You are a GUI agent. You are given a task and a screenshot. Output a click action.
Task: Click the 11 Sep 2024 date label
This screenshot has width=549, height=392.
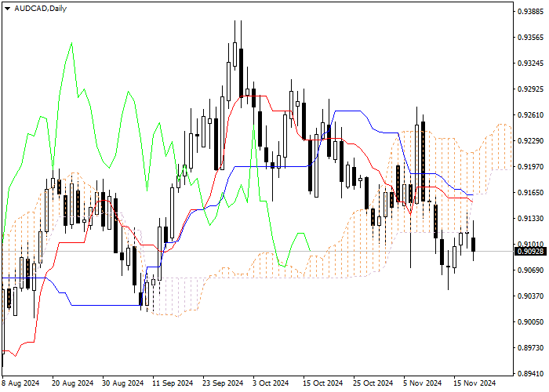coord(173,383)
